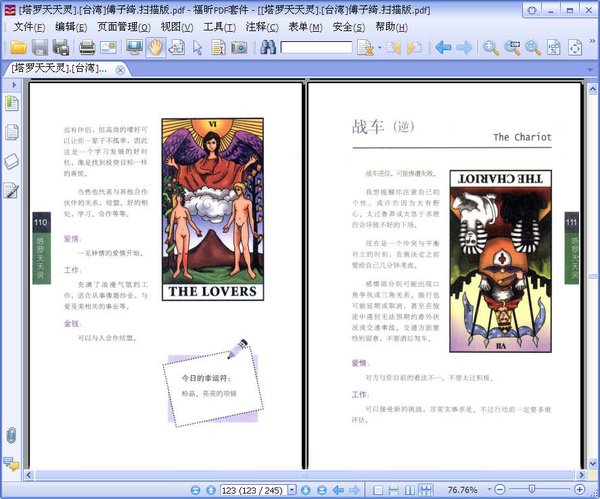Open the layers panel icon
Image resolution: width=600 pixels, height=499 pixels.
coord(11,161)
